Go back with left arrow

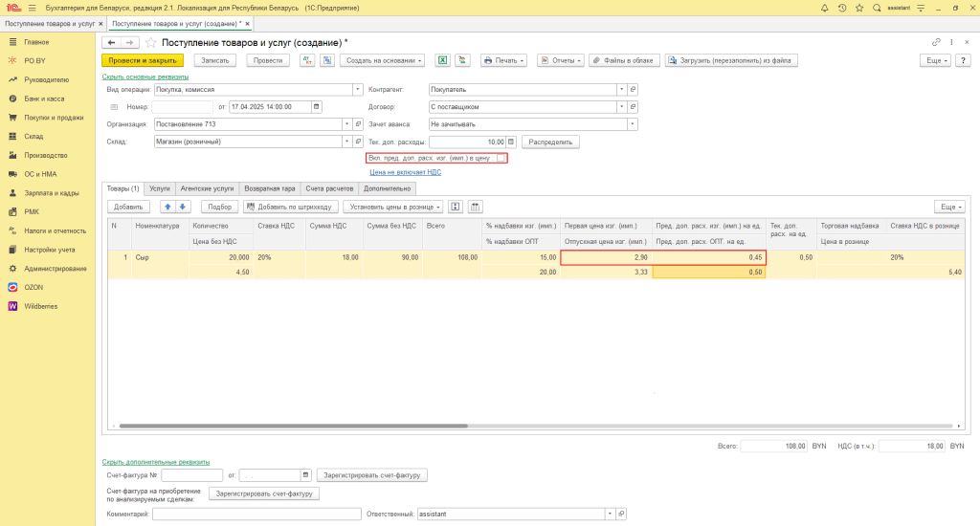(111, 42)
